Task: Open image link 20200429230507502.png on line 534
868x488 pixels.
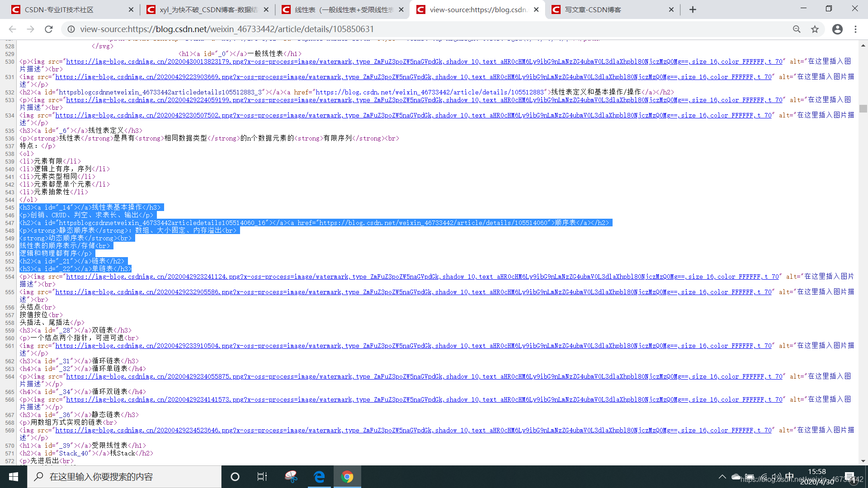Action: click(413, 116)
